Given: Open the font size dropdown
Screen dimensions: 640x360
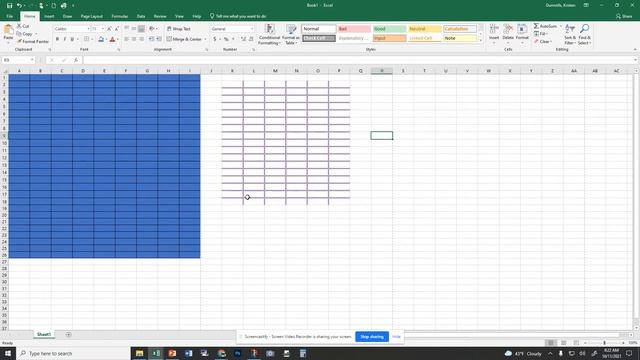Looking at the screenshot, I should click(102, 29).
